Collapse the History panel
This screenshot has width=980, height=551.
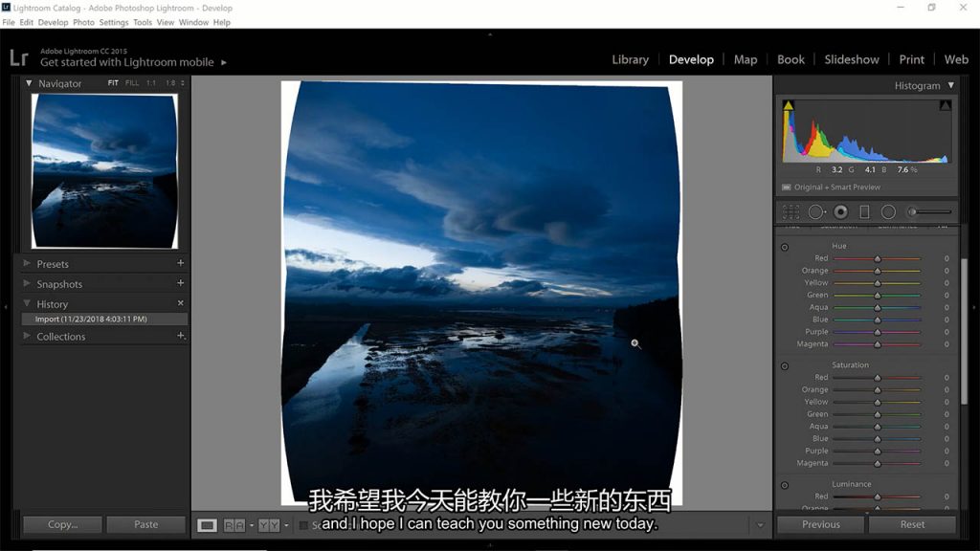(x=27, y=303)
